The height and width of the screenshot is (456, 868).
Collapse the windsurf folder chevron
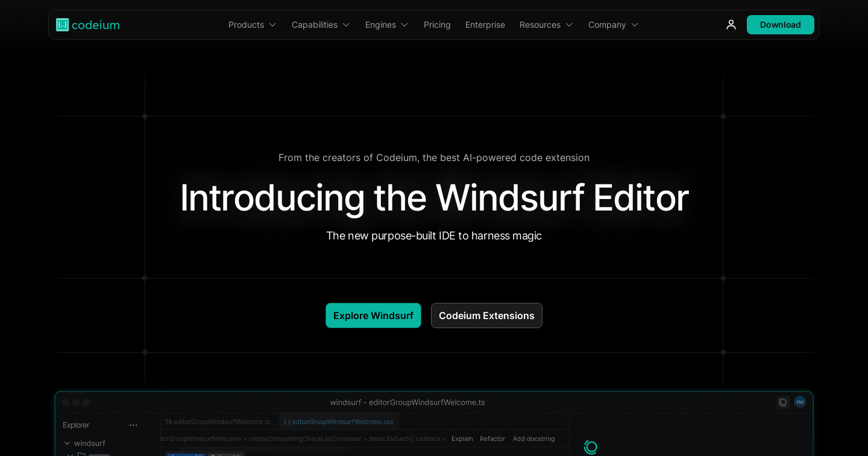point(67,443)
